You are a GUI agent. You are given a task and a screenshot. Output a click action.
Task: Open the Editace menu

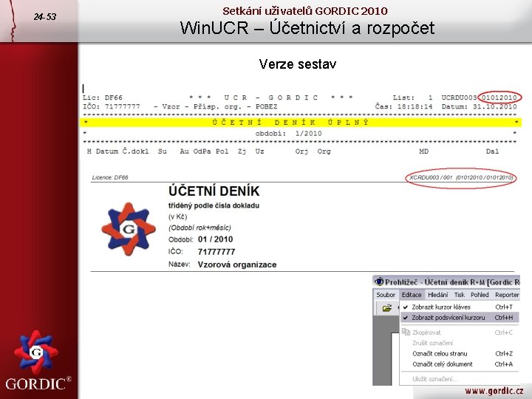coord(412,295)
